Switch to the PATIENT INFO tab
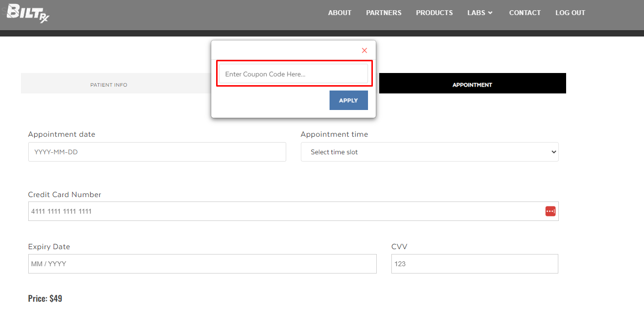The width and height of the screenshot is (644, 310). click(x=116, y=83)
